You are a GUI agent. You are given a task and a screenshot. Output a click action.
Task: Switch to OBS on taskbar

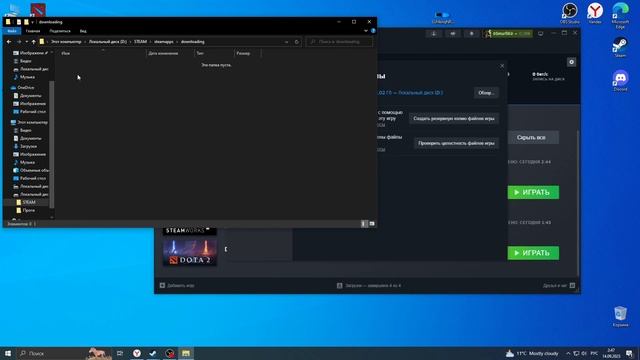[x=170, y=353]
